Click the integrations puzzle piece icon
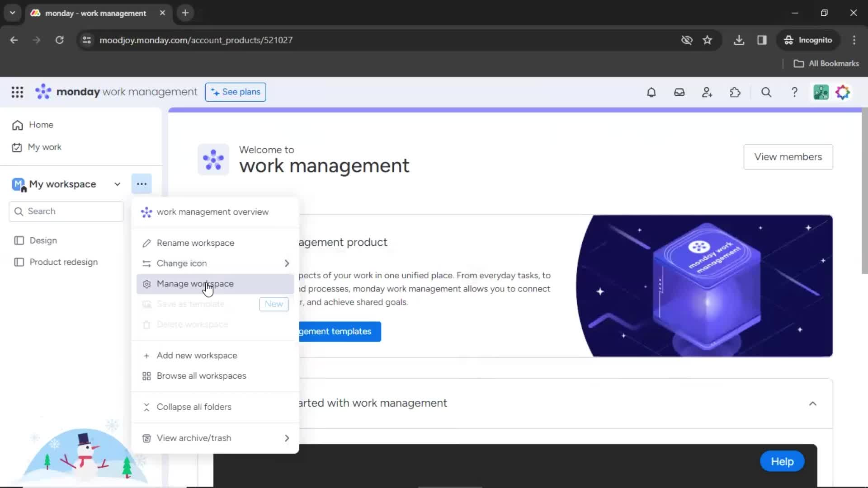 [x=735, y=92]
